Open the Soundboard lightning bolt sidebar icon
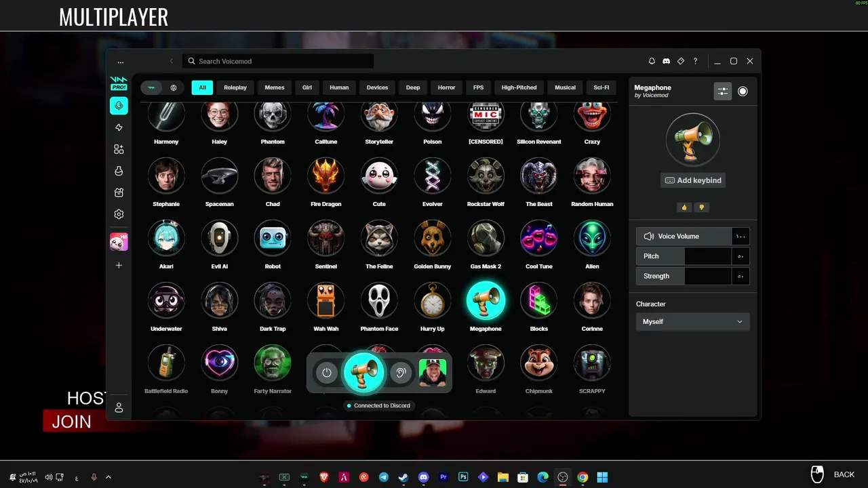The image size is (868, 488). pos(119,127)
